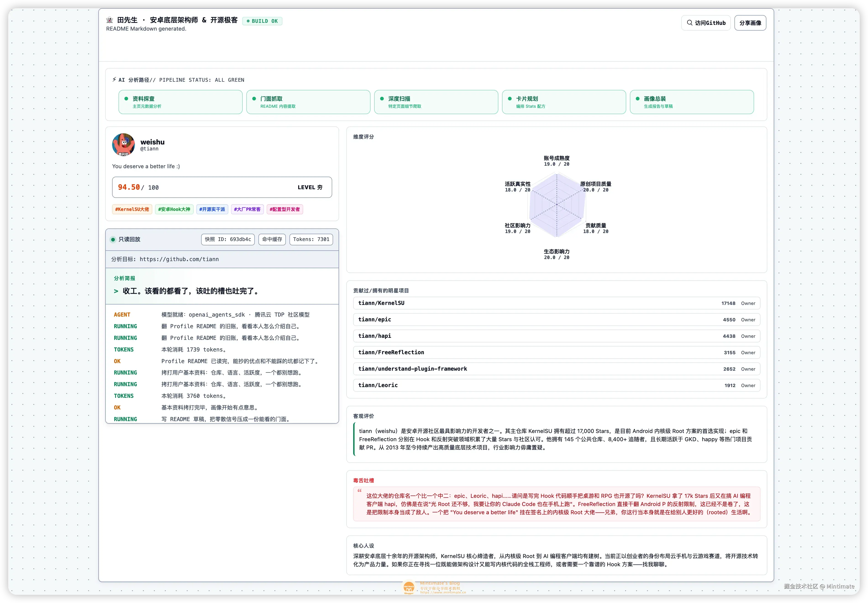Image resolution: width=868 pixels, height=603 pixels.
Task: Click the 维度评分 section heading
Action: click(x=363, y=137)
